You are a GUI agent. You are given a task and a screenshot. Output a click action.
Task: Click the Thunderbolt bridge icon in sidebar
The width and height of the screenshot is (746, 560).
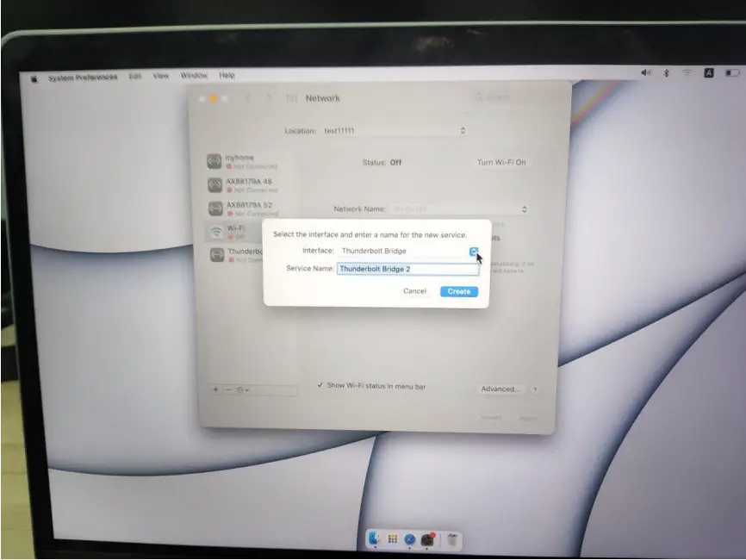tap(217, 255)
